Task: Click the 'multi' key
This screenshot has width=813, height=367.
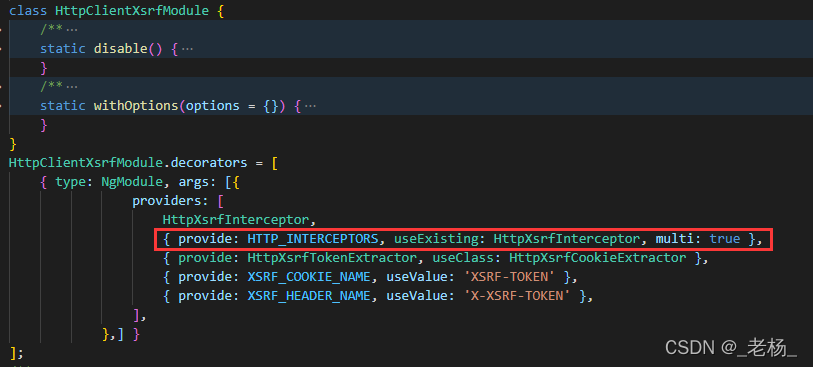Action: pos(674,239)
